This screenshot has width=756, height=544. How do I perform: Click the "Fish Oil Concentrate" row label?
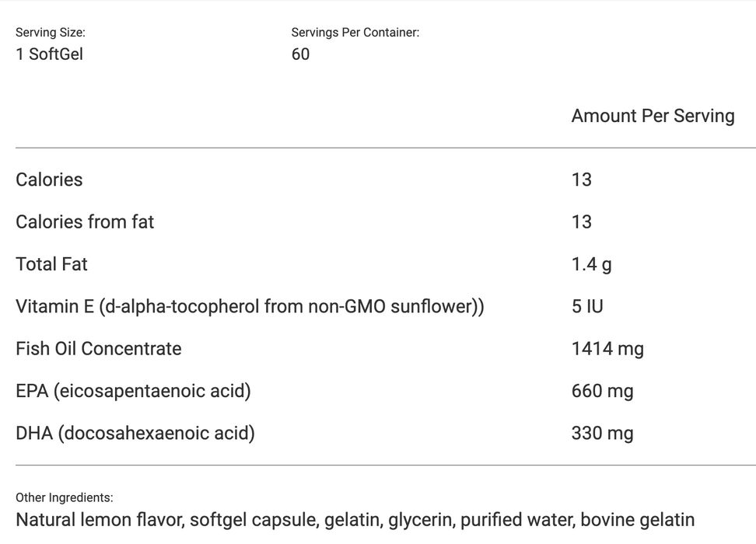pyautogui.click(x=99, y=348)
